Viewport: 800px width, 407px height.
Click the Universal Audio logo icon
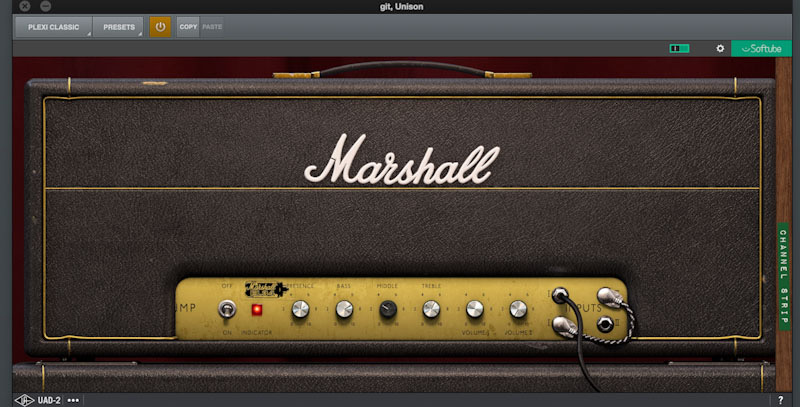(x=24, y=400)
